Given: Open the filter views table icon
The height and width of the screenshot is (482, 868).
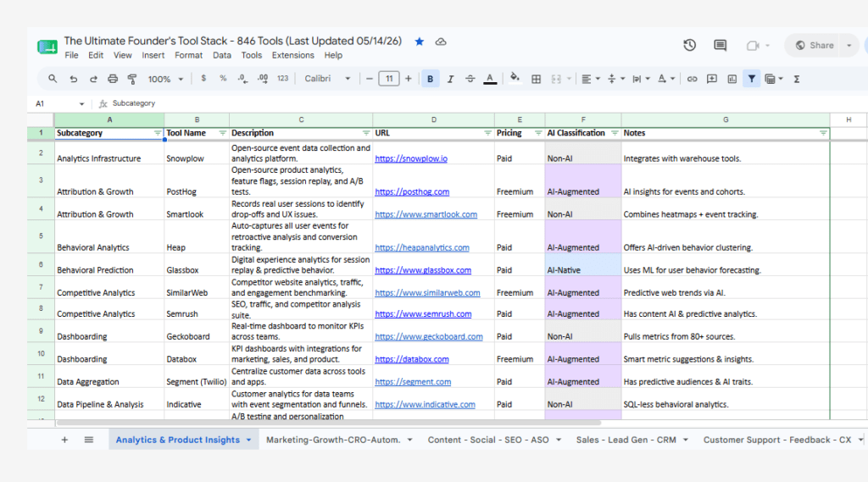Looking at the screenshot, I should coord(773,79).
